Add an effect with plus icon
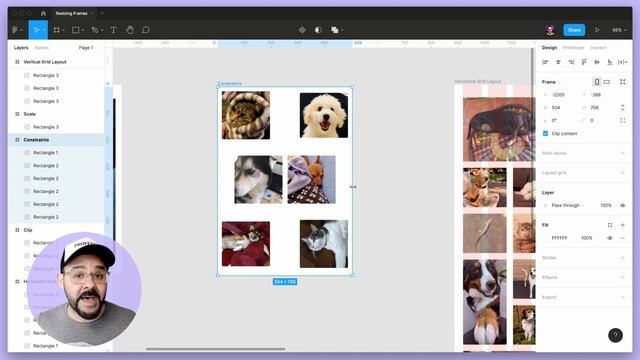640x360 pixels. 622,277
